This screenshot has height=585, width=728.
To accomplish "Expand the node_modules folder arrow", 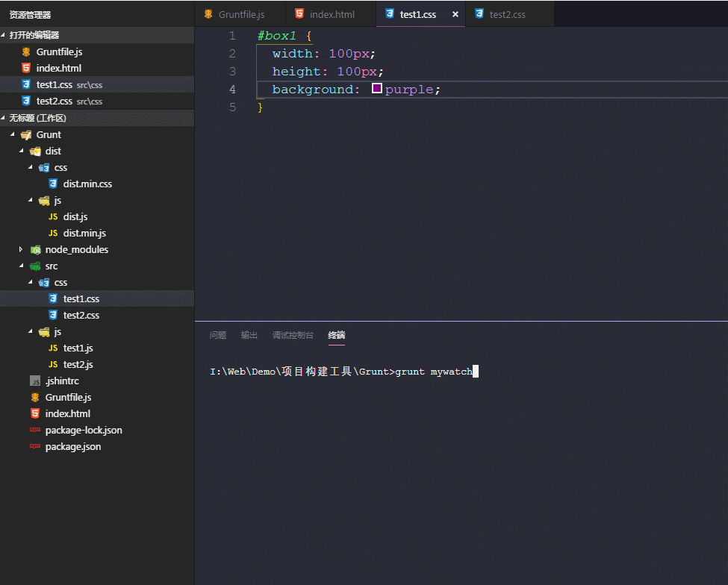I will [22, 249].
